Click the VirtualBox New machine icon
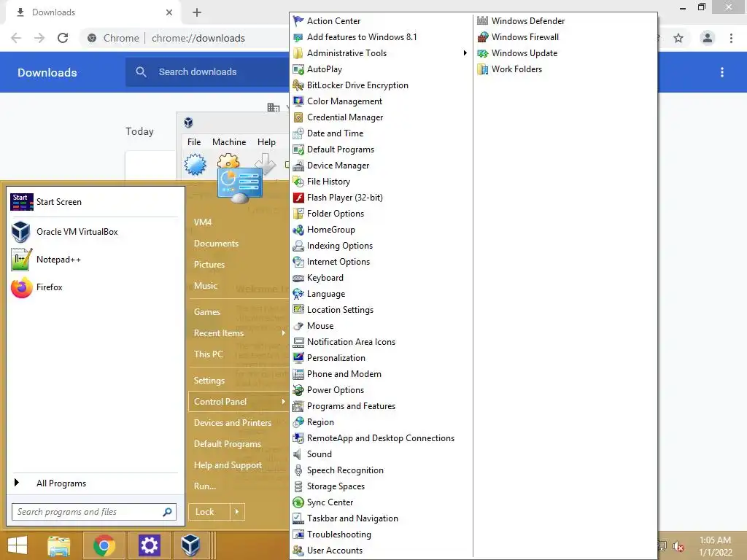 (196, 165)
